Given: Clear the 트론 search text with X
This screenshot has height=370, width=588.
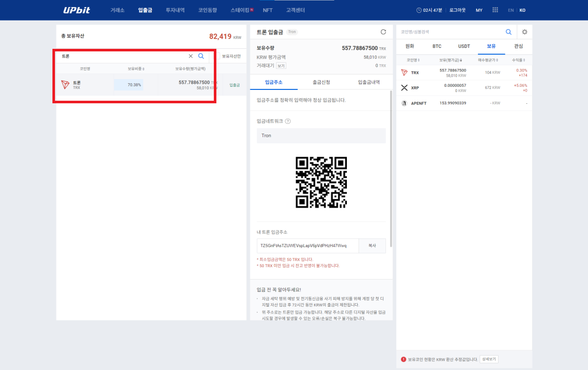Looking at the screenshot, I should point(191,56).
